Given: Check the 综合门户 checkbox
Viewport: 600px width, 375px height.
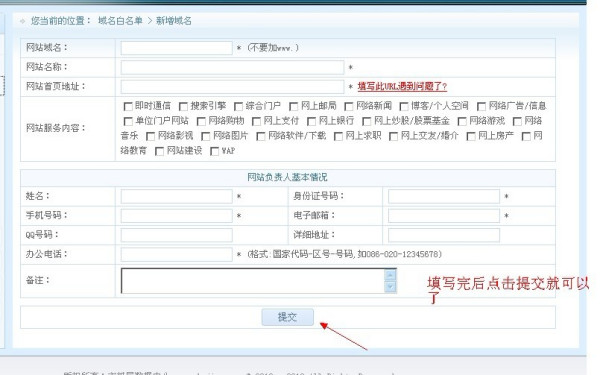Looking at the screenshot, I should (x=239, y=106).
